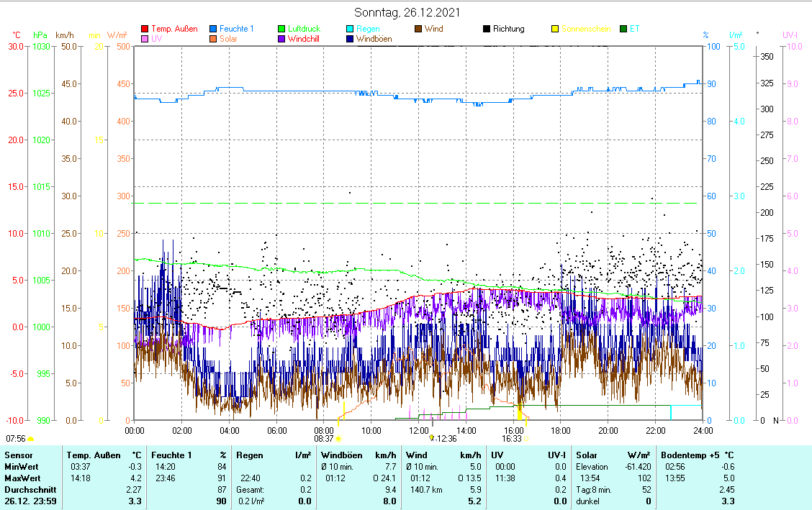Click the brown Wind legend square
The width and height of the screenshot is (812, 510).
click(x=418, y=29)
